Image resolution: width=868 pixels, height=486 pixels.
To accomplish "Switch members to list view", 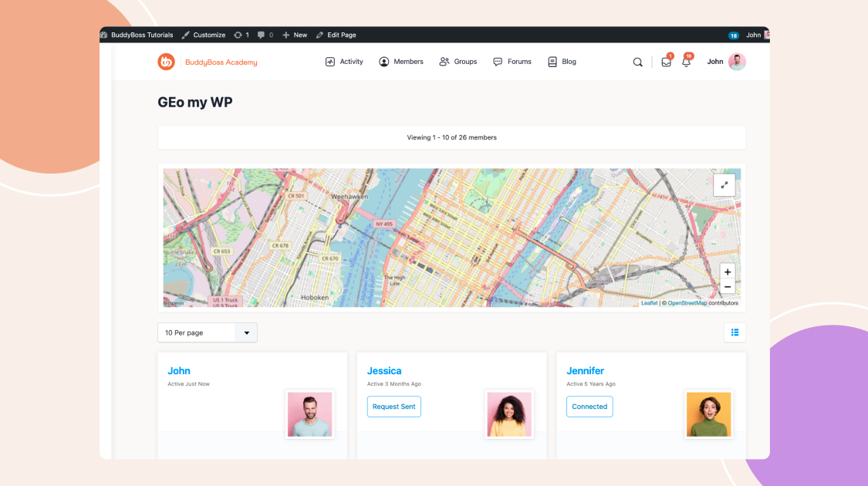I will (735, 332).
